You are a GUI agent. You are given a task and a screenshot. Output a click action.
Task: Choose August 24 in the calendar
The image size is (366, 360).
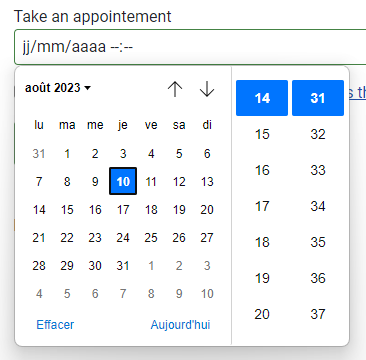pos(123,238)
